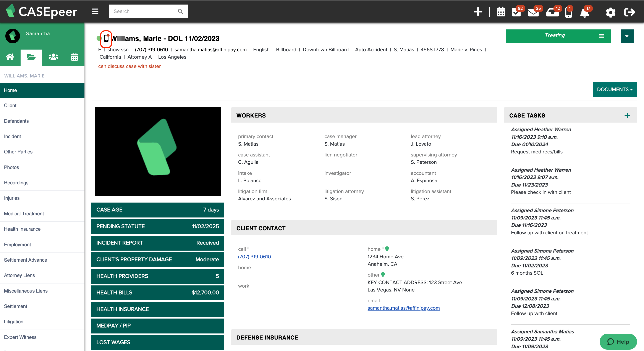Open the Help chat button
The width and height of the screenshot is (644, 351).
pos(618,341)
